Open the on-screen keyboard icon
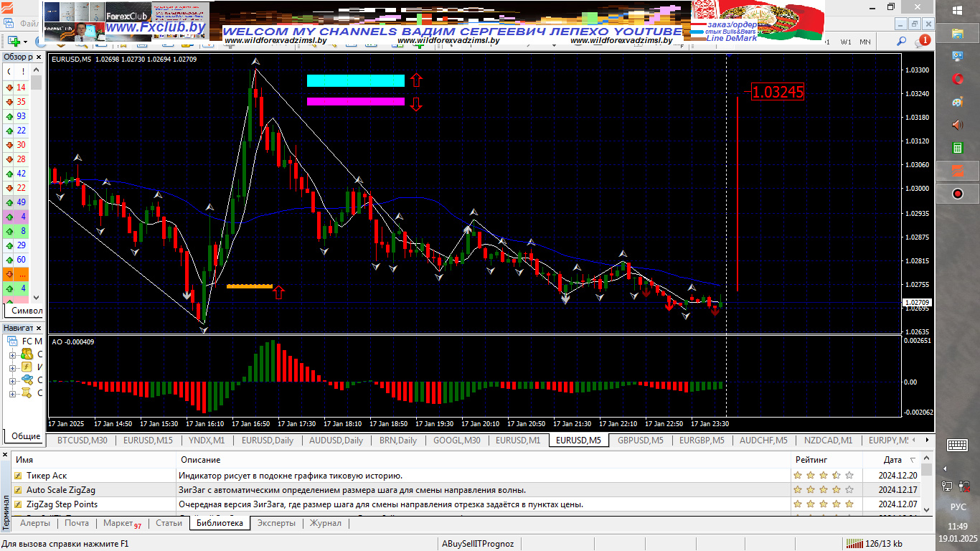The height and width of the screenshot is (551, 980). click(957, 445)
